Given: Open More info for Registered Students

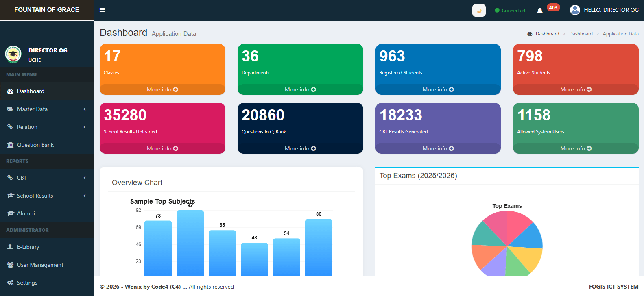Looking at the screenshot, I should click(x=438, y=89).
